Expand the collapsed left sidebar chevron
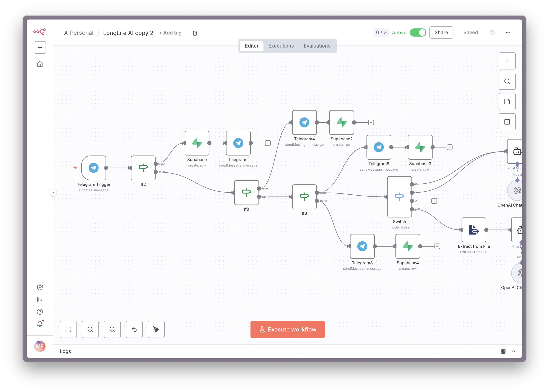The height and width of the screenshot is (392, 549). [x=53, y=193]
